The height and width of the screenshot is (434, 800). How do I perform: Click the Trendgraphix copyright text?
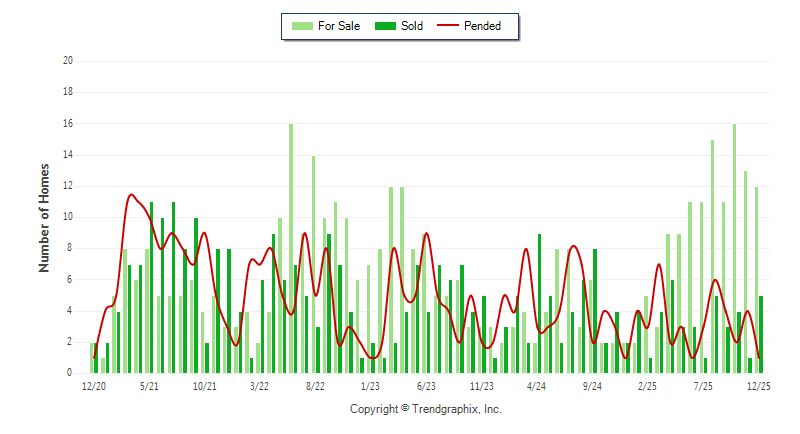[x=425, y=409]
